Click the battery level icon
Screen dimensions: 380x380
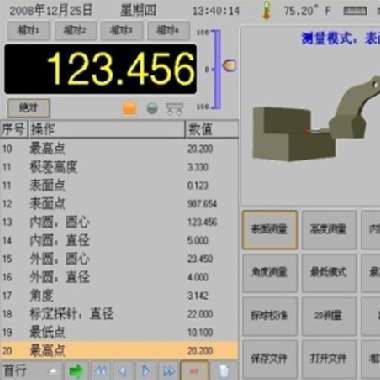point(355,11)
